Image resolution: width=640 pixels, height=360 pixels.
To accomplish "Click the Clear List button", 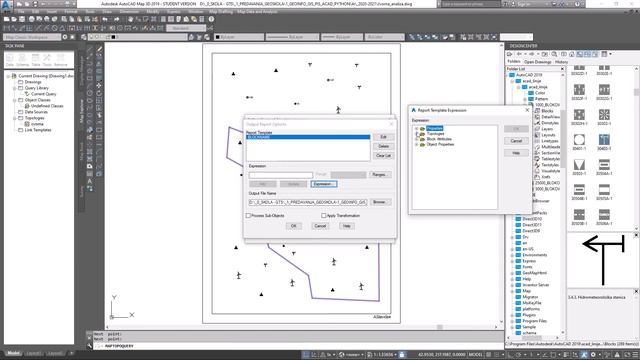I will (383, 156).
